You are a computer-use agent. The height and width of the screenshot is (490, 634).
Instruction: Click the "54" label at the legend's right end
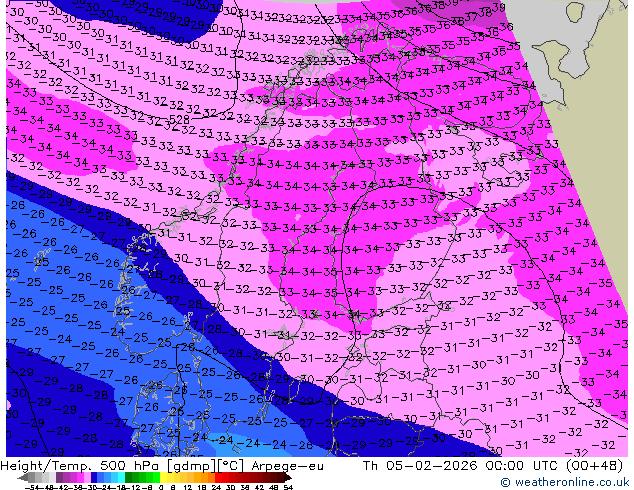[x=288, y=487]
